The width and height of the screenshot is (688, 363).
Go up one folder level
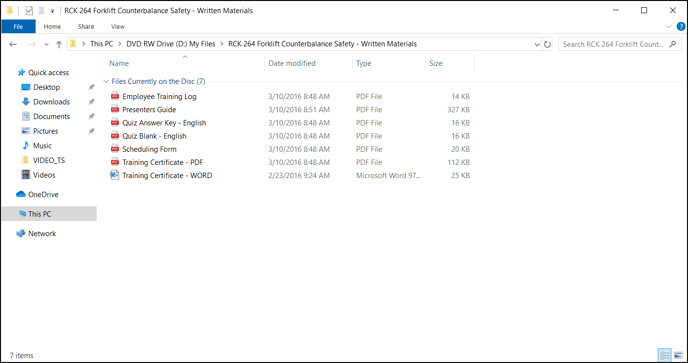(x=59, y=44)
